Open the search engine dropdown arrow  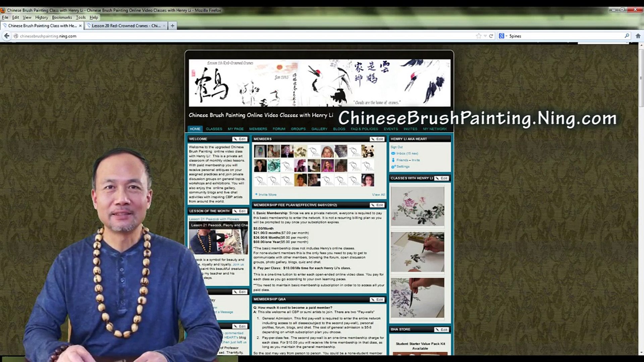506,36
